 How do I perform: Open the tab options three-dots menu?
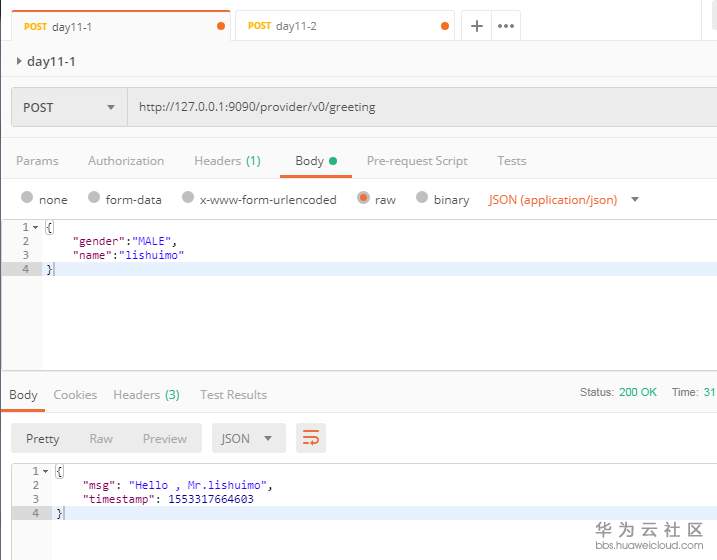[x=506, y=26]
